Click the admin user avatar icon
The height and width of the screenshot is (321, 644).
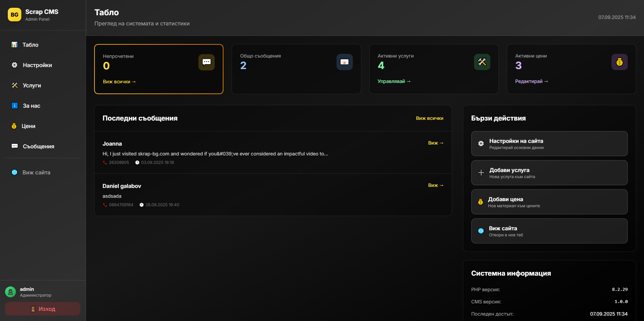tap(10, 292)
